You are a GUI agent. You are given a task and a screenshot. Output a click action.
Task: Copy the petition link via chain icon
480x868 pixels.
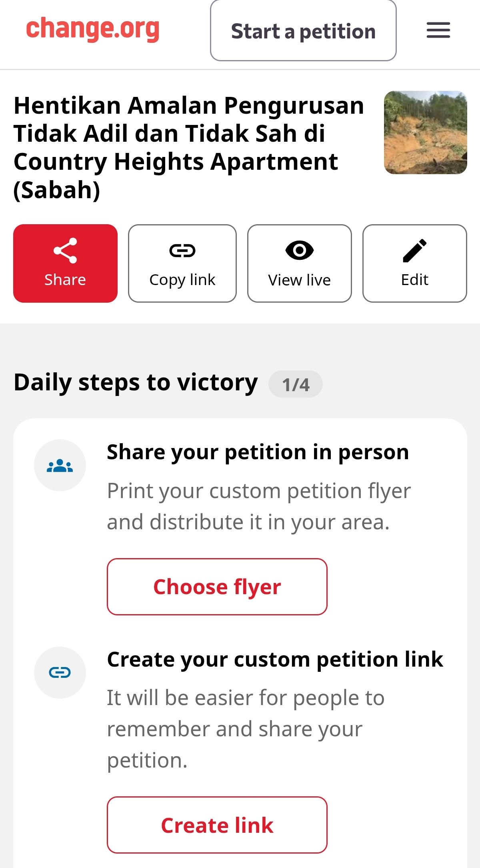click(x=182, y=251)
